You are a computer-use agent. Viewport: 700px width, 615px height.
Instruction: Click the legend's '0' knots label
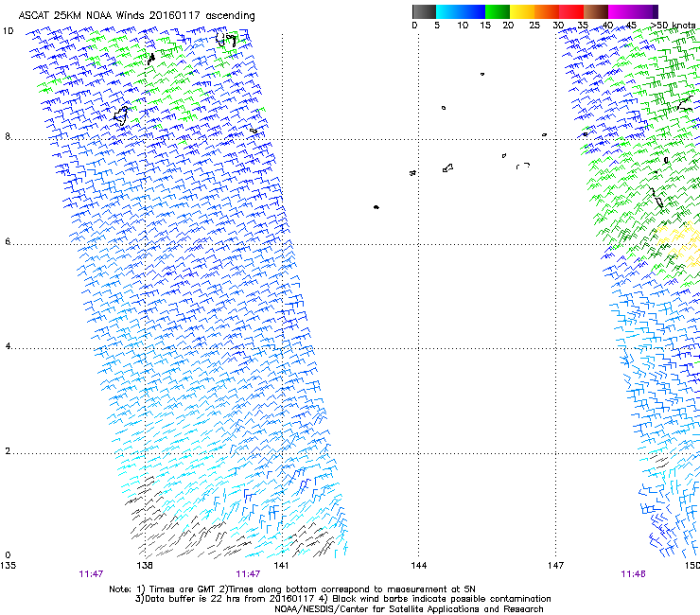(x=414, y=26)
